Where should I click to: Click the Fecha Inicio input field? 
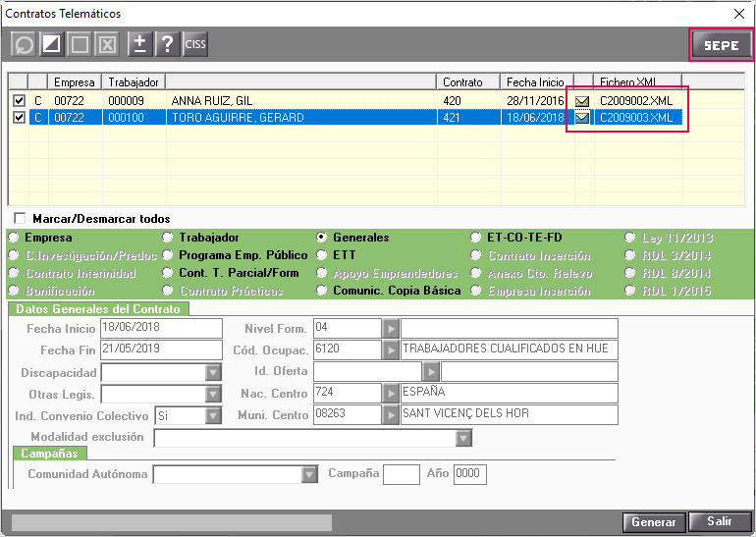162,328
